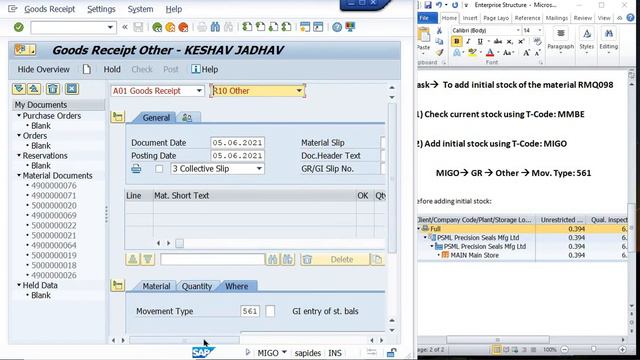The height and width of the screenshot is (360, 640).
Task: Toggle the print checkbox before Collective Slip
Action: point(159,169)
